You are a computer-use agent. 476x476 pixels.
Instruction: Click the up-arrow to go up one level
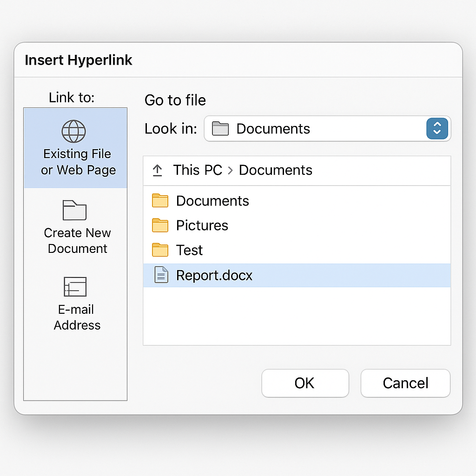coord(158,171)
